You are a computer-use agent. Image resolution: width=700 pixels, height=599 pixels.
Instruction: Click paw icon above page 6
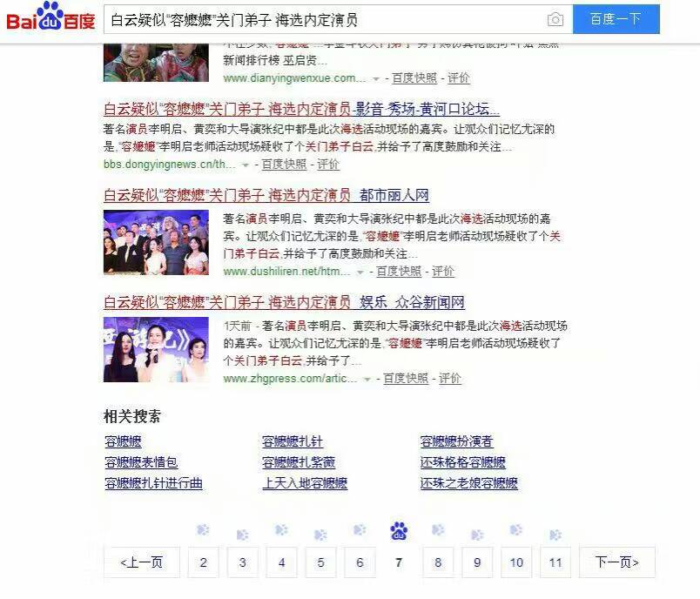(360, 530)
